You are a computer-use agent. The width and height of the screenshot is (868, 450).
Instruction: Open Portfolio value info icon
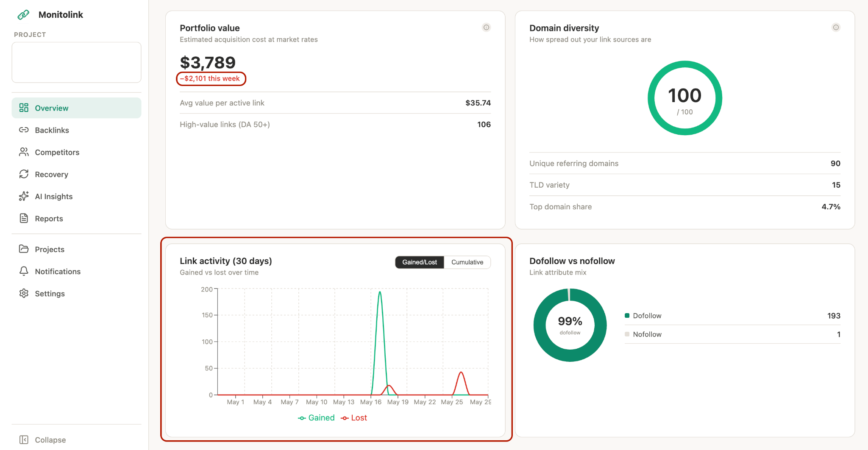[486, 28]
